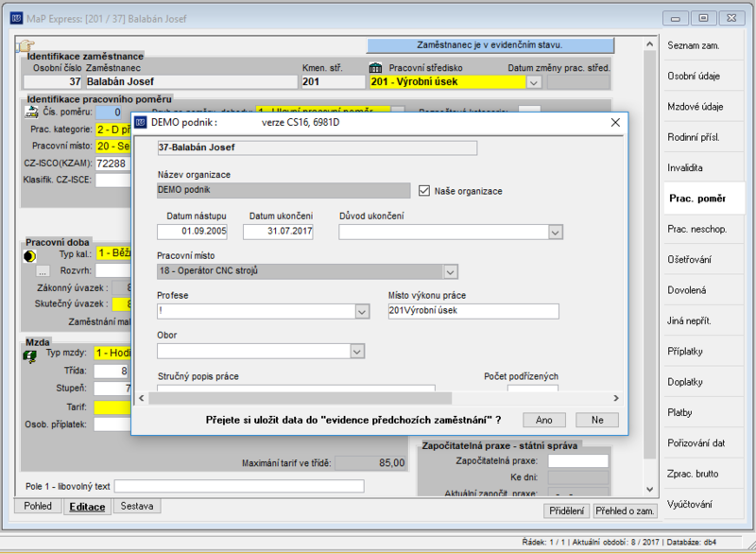The image size is (756, 554).
Task: Open the Pracovní místo dropdown list
Action: coord(451,272)
